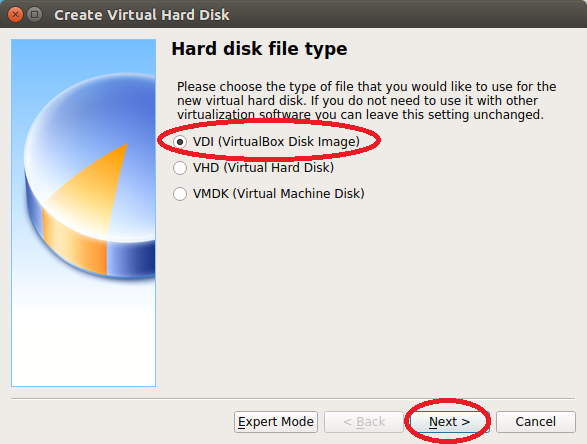Select the VDI radio button circle
This screenshot has height=444, width=587.
point(180,142)
